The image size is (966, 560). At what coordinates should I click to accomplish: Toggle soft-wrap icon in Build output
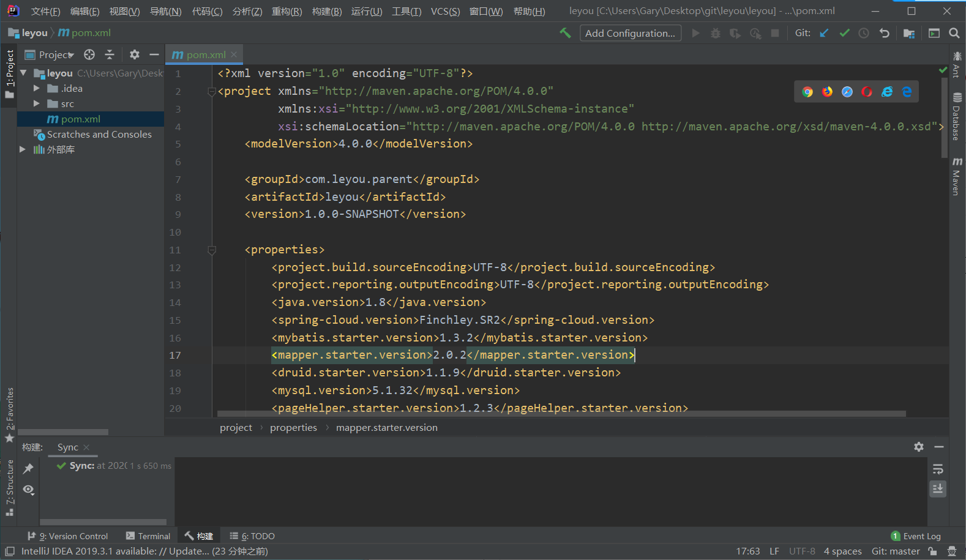(x=938, y=469)
